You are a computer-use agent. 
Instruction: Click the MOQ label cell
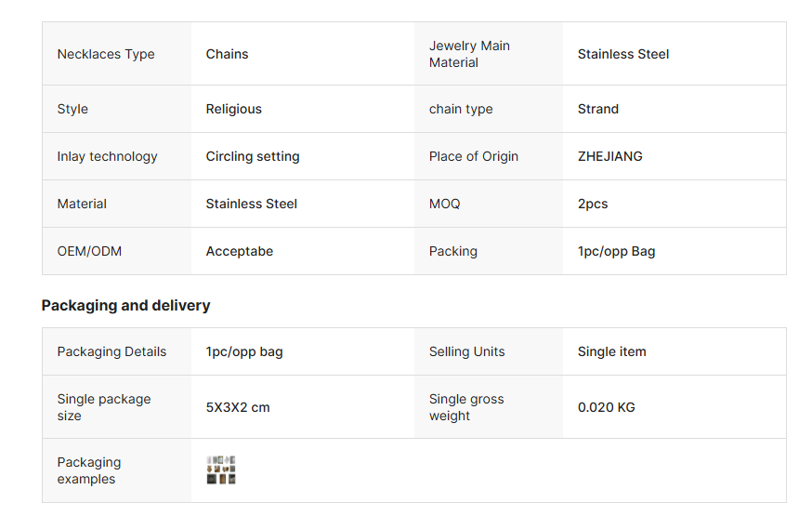(444, 204)
